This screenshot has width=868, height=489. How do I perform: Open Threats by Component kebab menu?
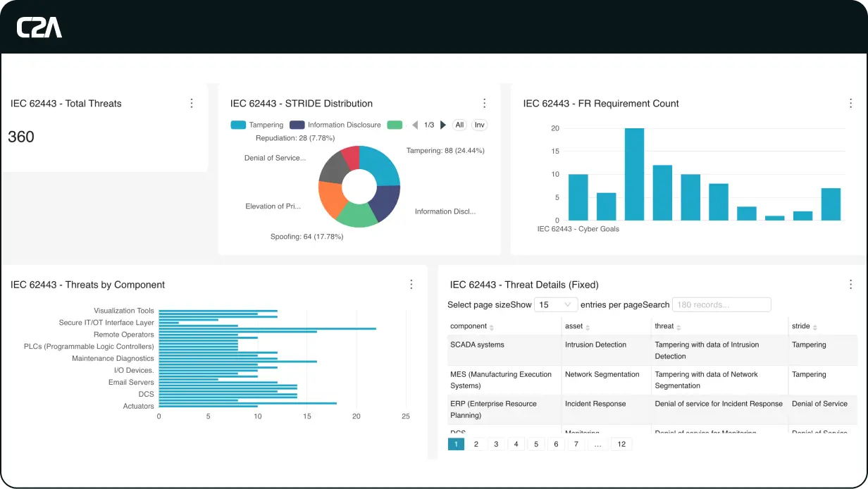tap(411, 285)
